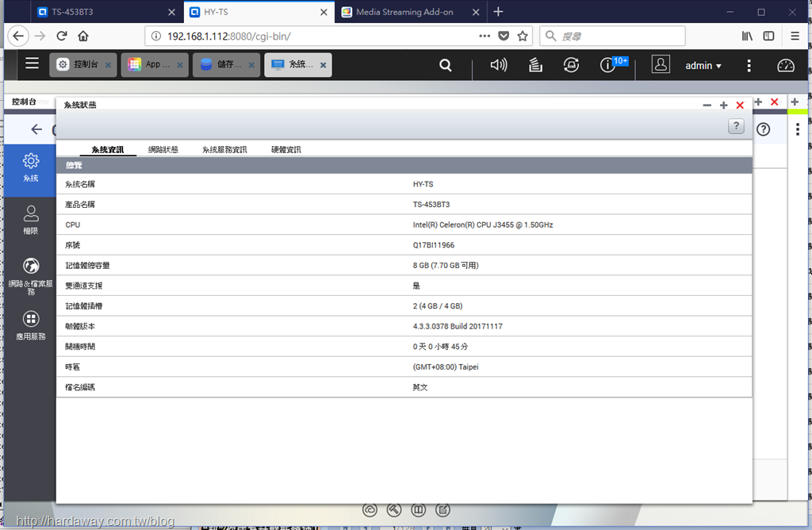Close the 控制台 taskbar item
The height and width of the screenshot is (530, 812).
click(x=108, y=65)
